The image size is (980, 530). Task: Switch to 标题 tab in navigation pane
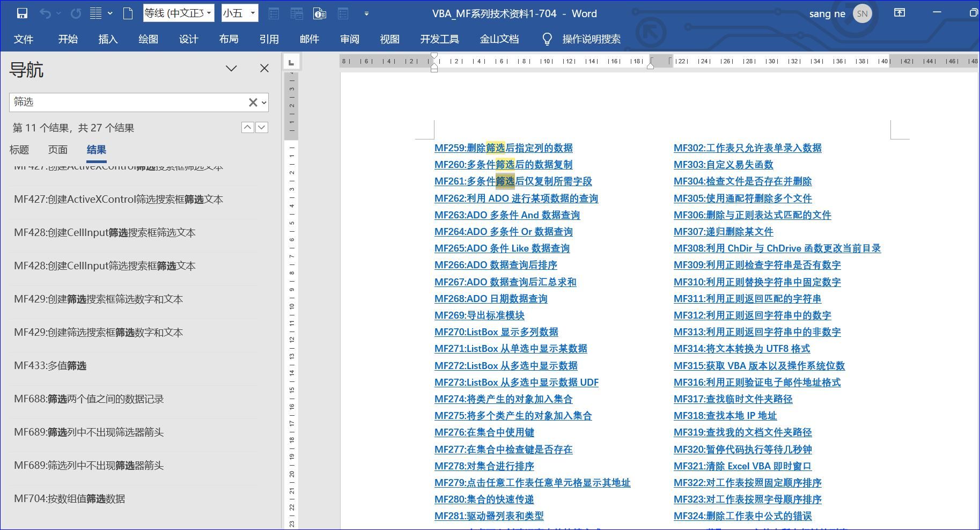[19, 150]
